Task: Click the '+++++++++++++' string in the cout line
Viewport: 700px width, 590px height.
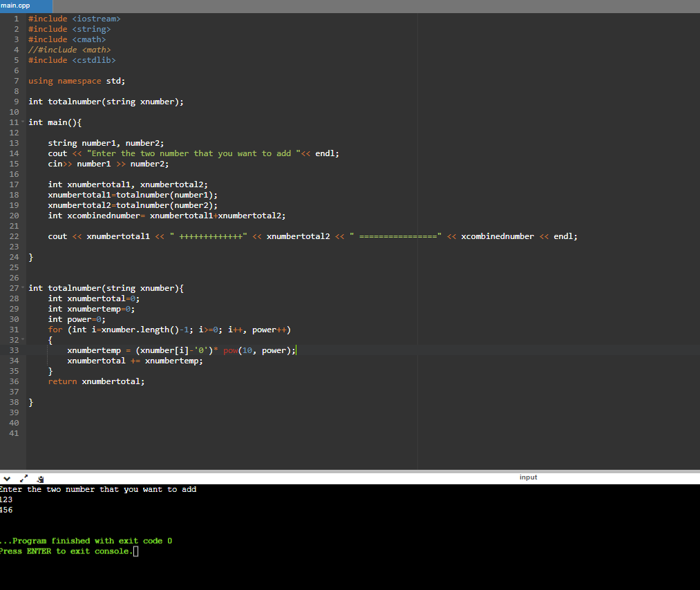Action: click(209, 236)
